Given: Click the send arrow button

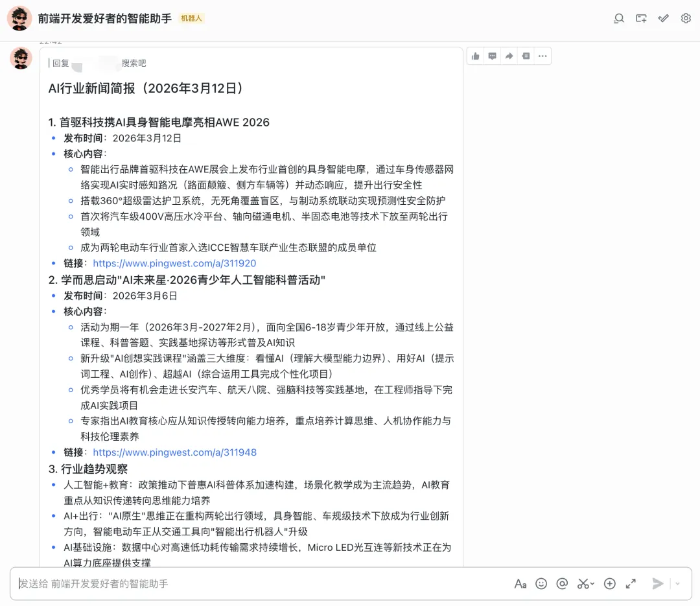Looking at the screenshot, I should pos(657,584).
